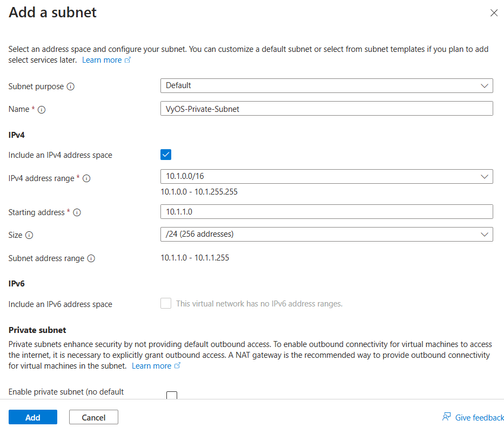504x427 pixels.
Task: Click the feedback smiley icon near Give feedback
Action: pos(446,417)
